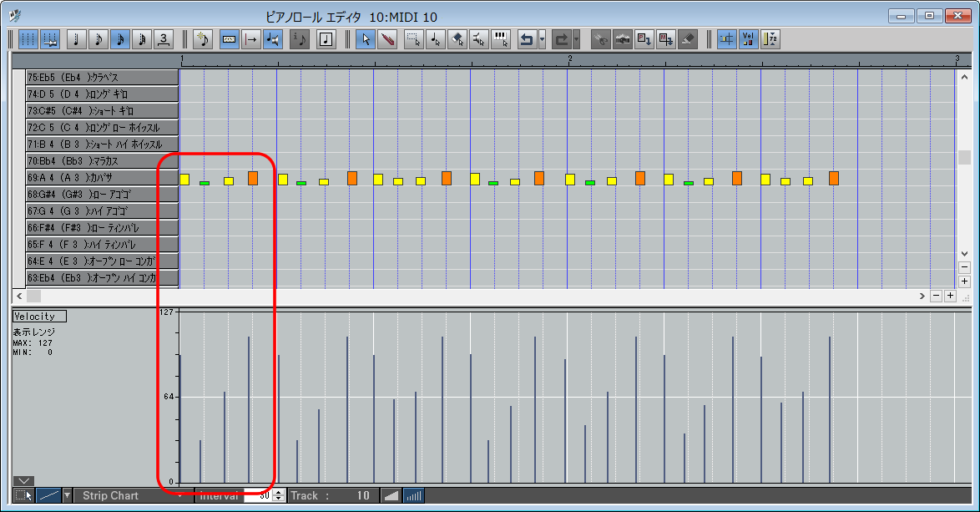Click the Velocity label button

[39, 317]
